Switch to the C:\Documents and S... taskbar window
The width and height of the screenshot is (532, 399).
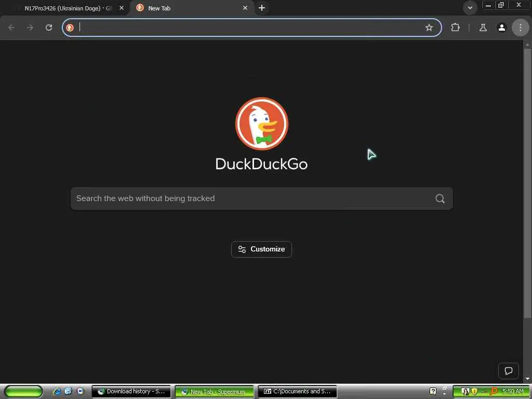(x=298, y=391)
